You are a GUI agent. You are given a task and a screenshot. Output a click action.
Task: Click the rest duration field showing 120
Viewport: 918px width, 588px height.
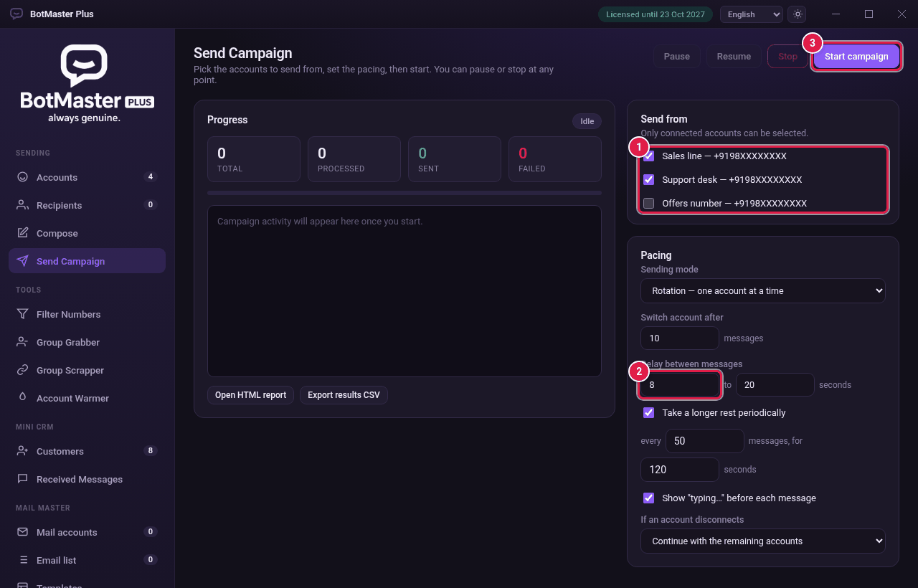(x=680, y=470)
